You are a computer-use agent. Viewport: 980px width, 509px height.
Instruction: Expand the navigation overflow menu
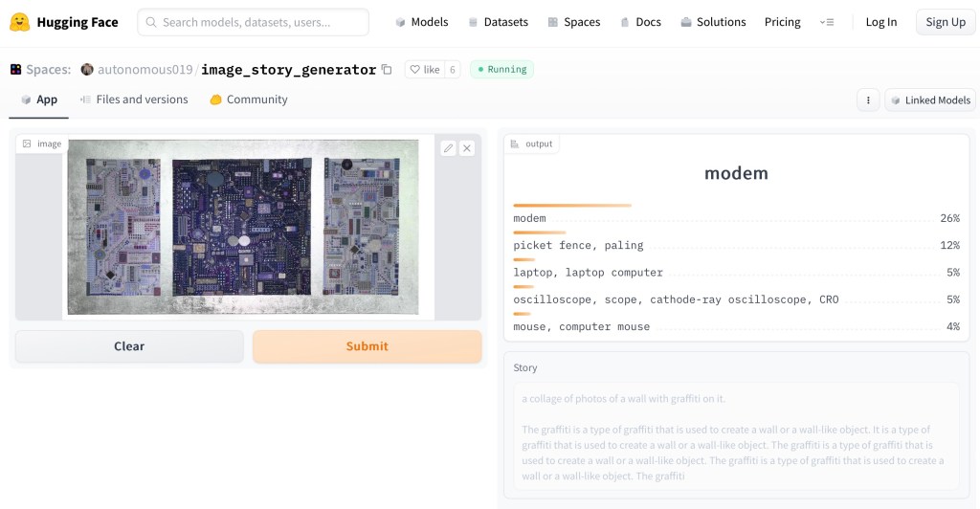point(827,22)
